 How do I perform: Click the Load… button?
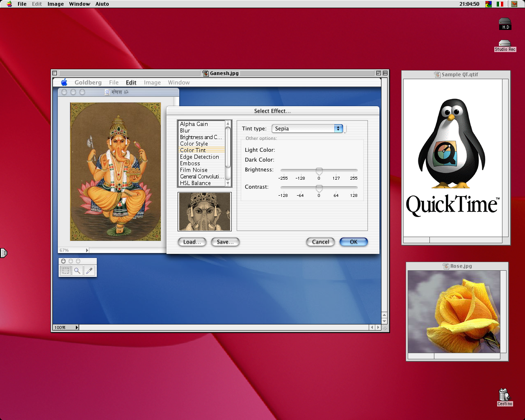coord(192,242)
